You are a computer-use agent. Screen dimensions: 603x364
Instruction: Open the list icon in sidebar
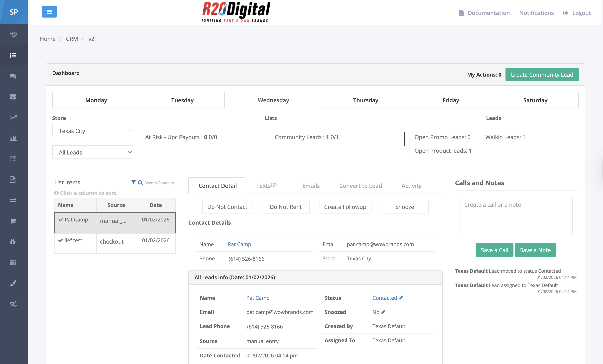(x=13, y=55)
